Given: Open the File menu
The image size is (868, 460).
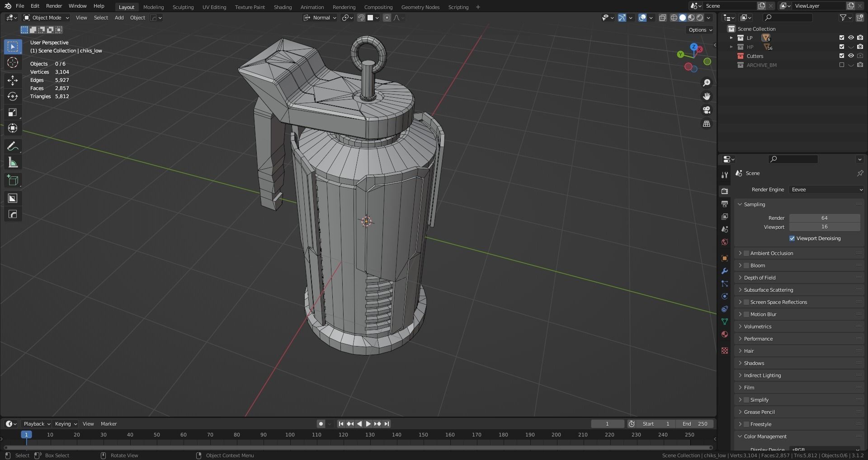Looking at the screenshot, I should point(20,6).
